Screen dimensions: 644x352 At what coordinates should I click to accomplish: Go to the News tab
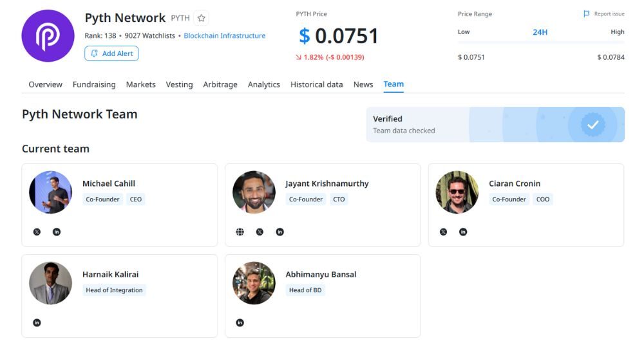point(363,84)
